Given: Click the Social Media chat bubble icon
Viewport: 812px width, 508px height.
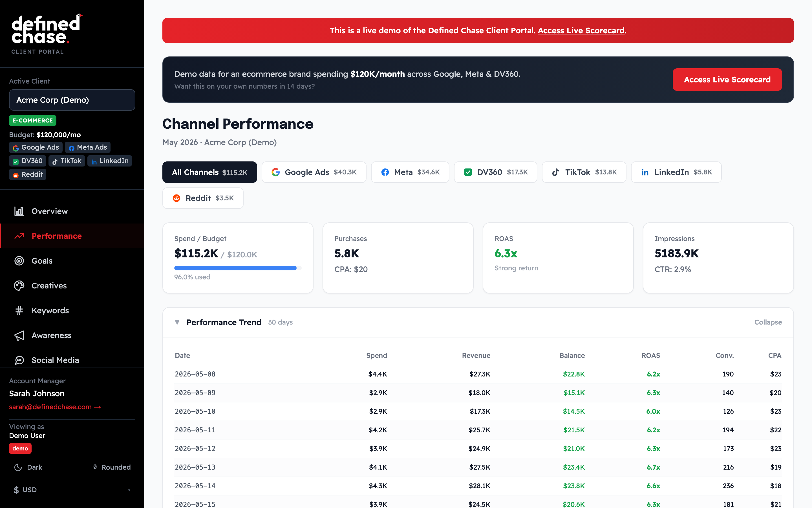Looking at the screenshot, I should tap(19, 360).
